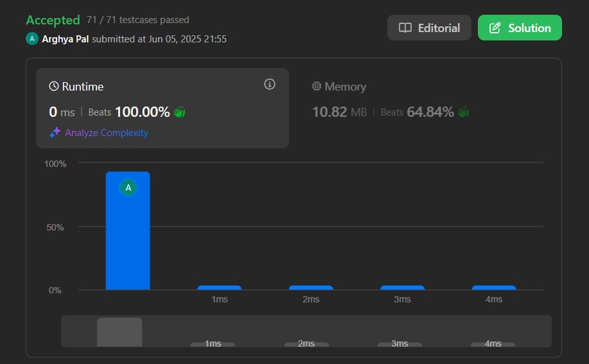Image resolution: width=589 pixels, height=364 pixels.
Task: Click the clock icon next to Runtime
Action: [54, 86]
